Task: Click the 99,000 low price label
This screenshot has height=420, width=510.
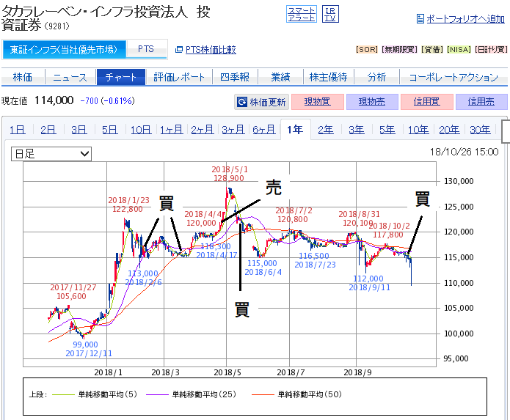Action: [x=85, y=345]
